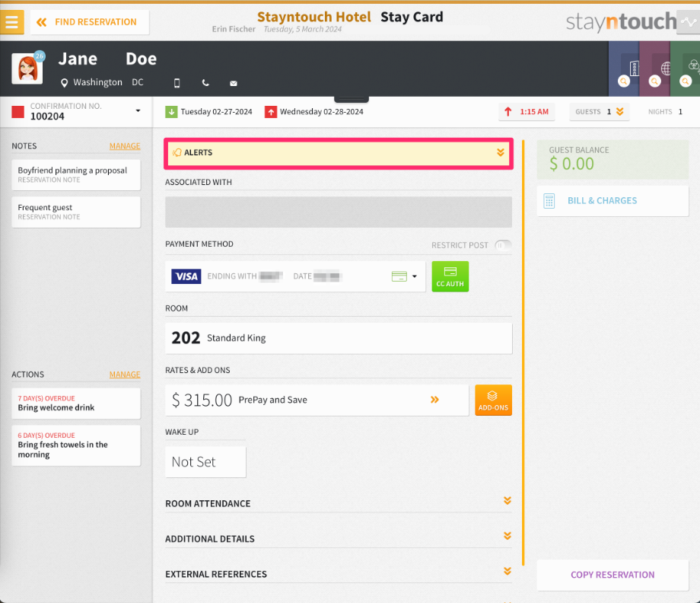The height and width of the screenshot is (603, 700).
Task: Click the Find Reservation back button
Action: 90,22
